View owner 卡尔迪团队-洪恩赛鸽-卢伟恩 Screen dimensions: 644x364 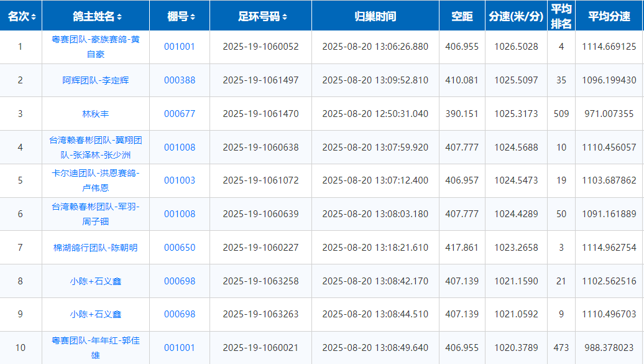click(96, 180)
